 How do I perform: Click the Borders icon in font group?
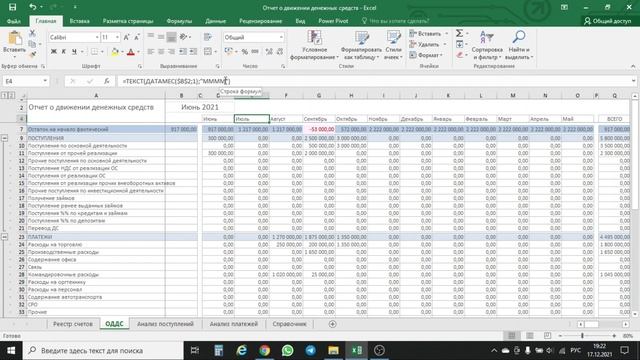click(x=94, y=51)
